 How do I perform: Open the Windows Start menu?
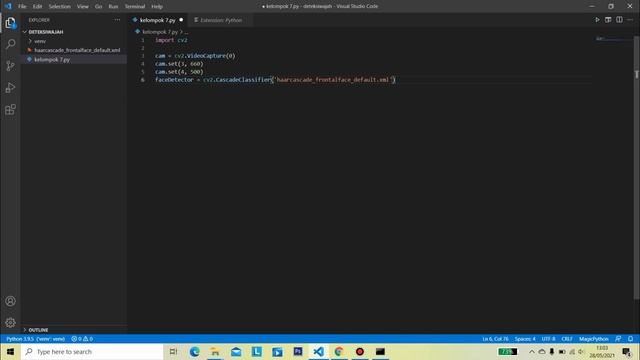(x=10, y=351)
